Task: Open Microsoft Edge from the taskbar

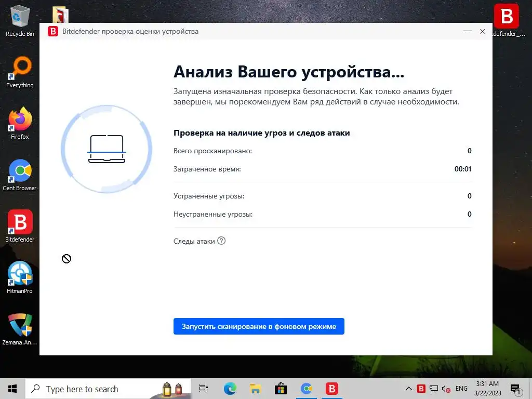Action: [230, 389]
